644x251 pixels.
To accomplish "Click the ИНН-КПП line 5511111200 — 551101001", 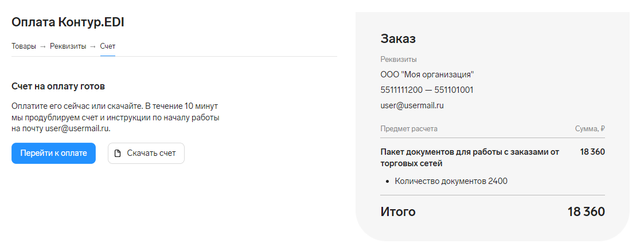I will (x=427, y=90).
